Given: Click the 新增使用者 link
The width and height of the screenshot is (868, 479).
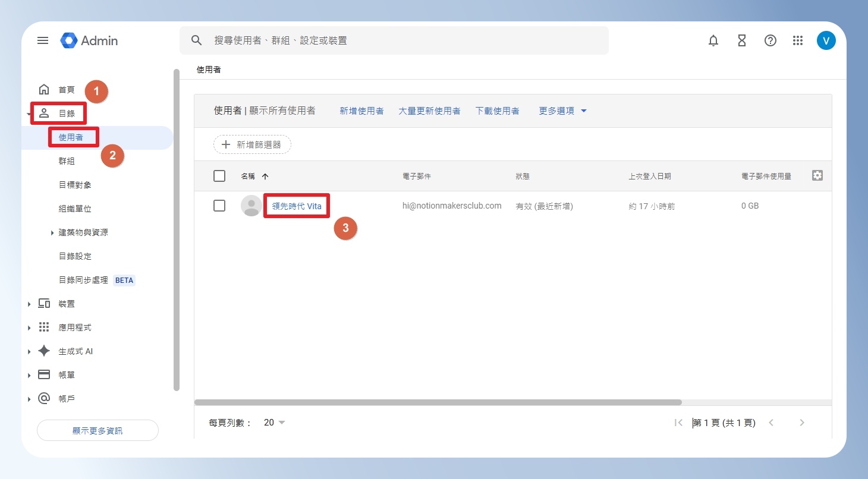Looking at the screenshot, I should [x=361, y=111].
